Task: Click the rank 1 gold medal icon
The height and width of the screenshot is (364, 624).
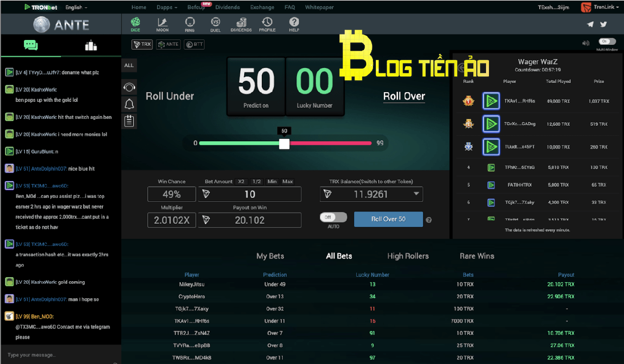Action: click(468, 101)
